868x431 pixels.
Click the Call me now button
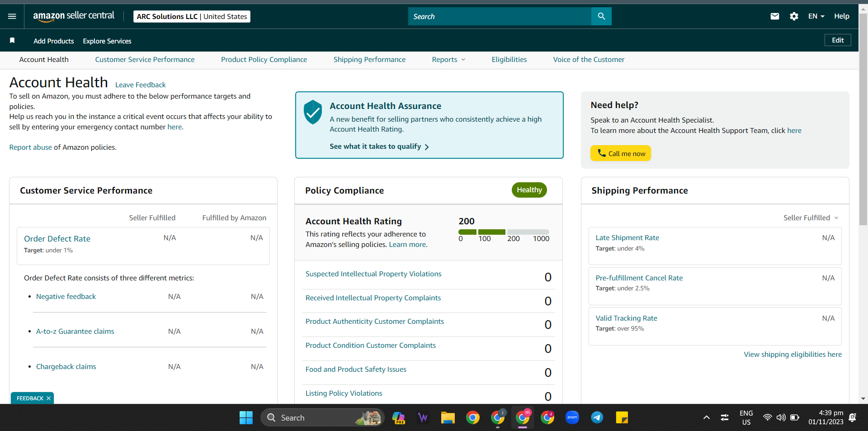coord(620,153)
